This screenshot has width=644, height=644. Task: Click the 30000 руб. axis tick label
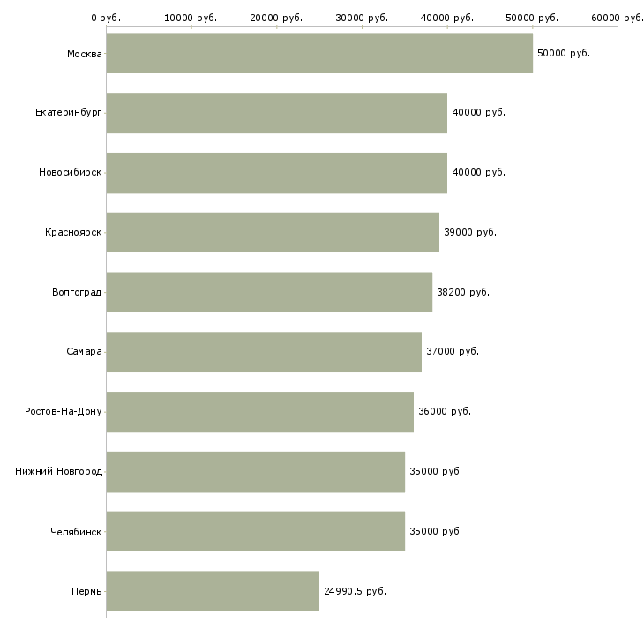362,17
